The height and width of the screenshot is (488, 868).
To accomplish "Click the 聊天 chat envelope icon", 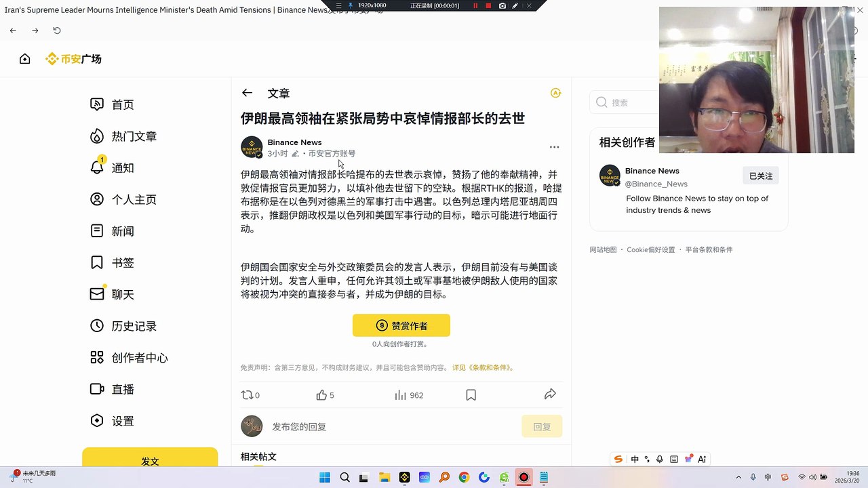I will [97, 294].
